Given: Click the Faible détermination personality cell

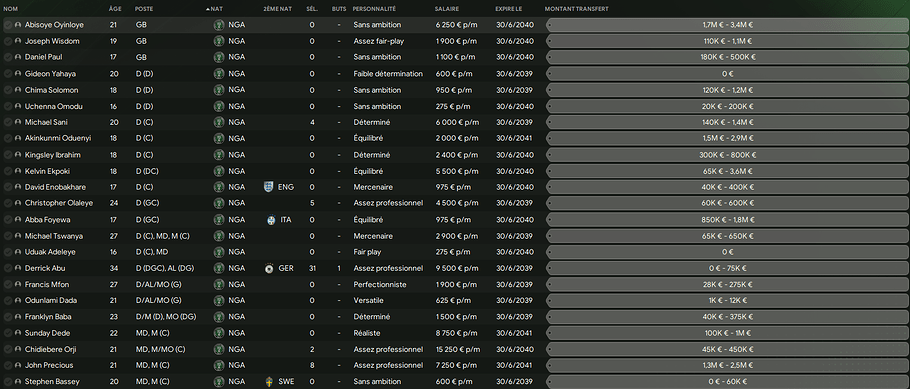Looking at the screenshot, I should [388, 74].
